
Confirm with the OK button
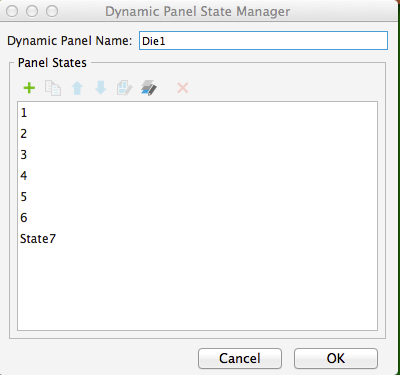click(336, 358)
